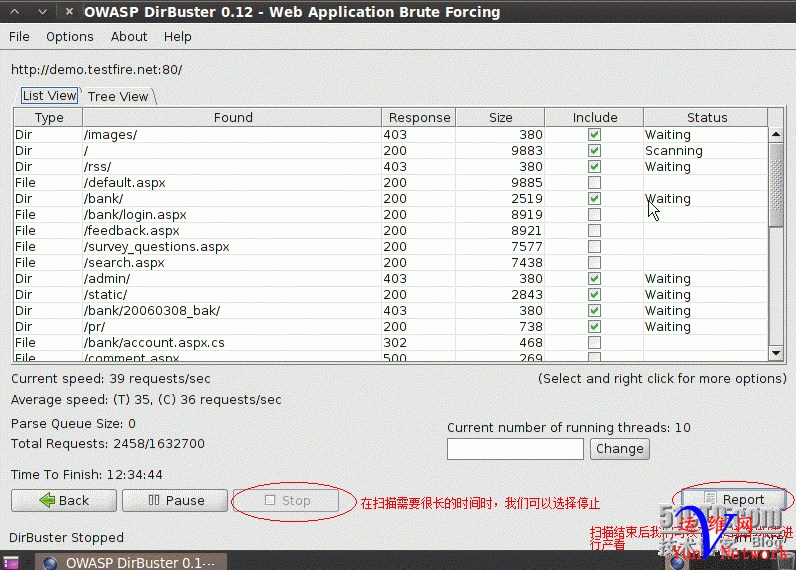Click the Status column header
Image resolution: width=796 pixels, height=570 pixels.
click(x=706, y=117)
